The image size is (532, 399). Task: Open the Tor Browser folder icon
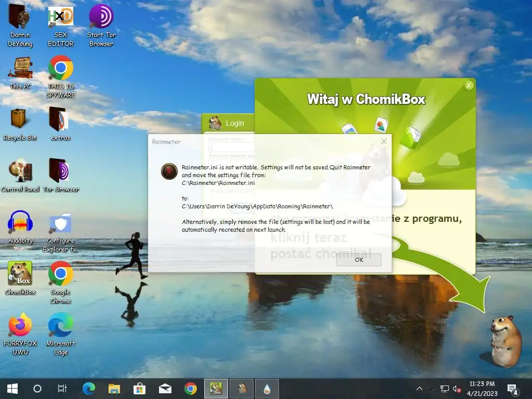(60, 176)
